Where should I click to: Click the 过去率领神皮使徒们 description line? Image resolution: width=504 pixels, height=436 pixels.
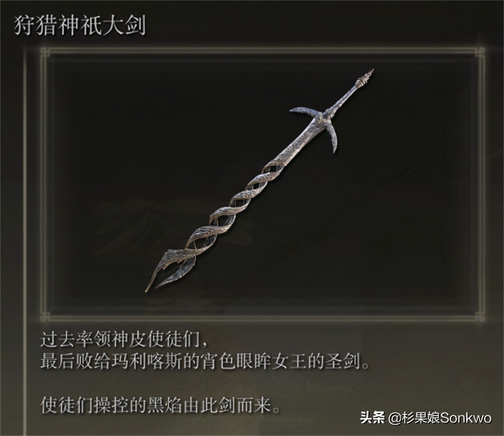125,340
